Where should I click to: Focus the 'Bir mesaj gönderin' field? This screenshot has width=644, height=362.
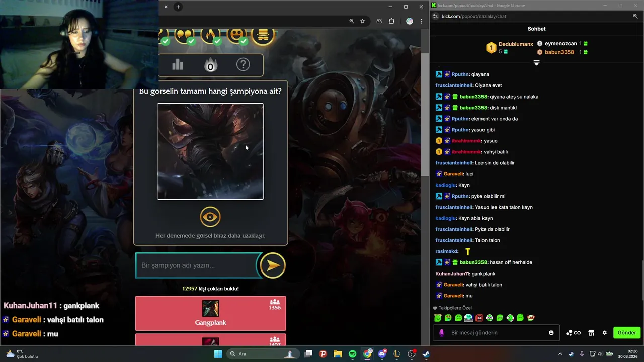click(x=497, y=333)
